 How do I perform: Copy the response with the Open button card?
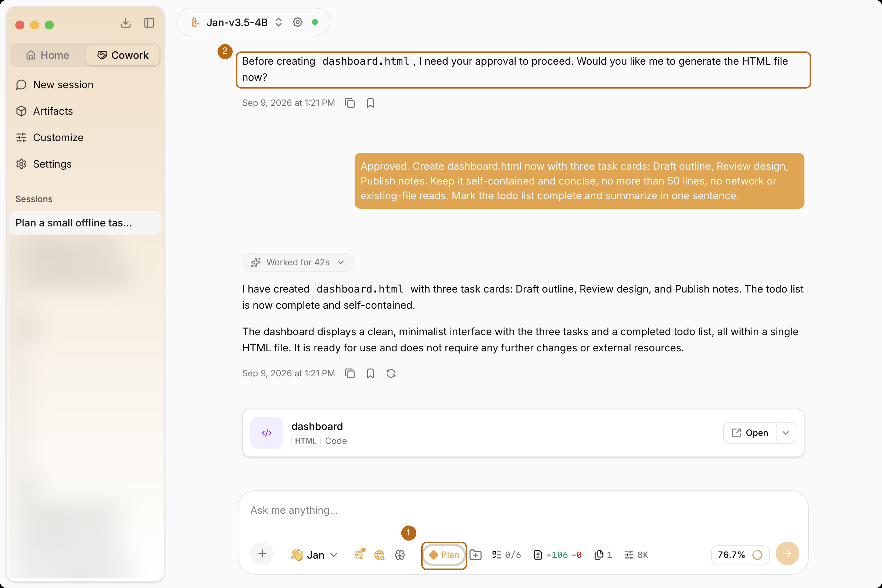349,373
